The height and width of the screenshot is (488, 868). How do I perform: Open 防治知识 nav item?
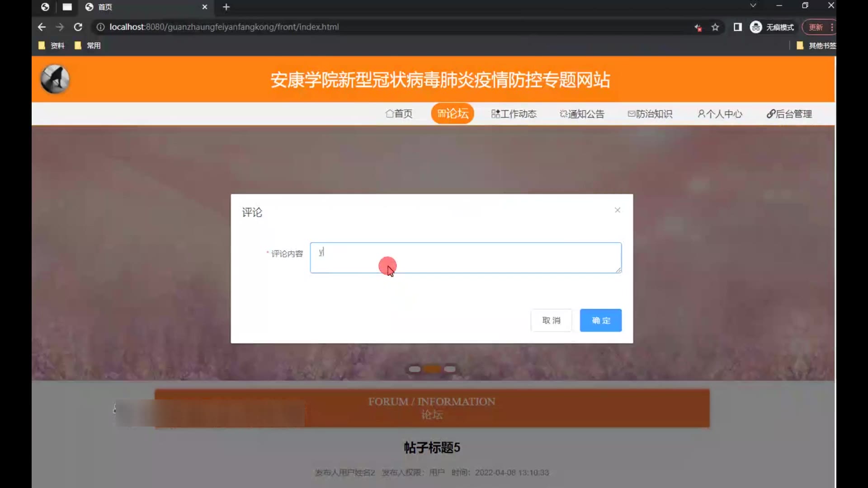pos(650,114)
